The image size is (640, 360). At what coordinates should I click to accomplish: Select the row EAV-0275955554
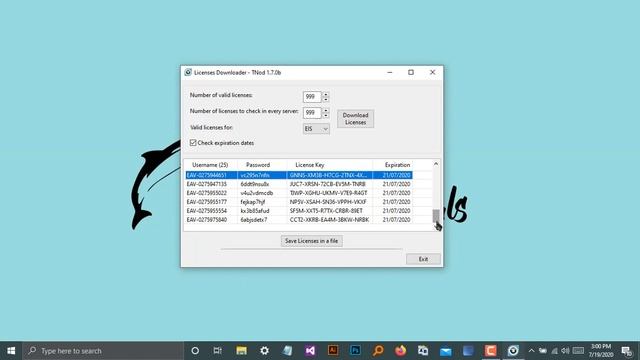298,211
